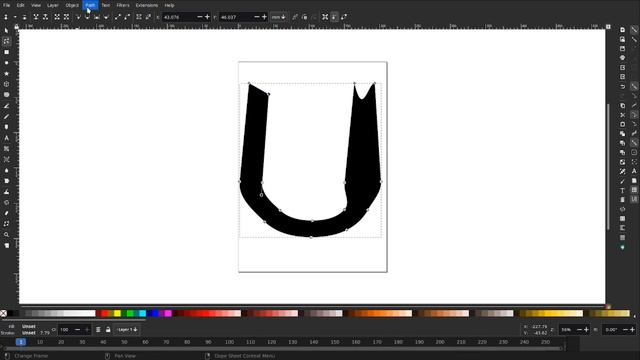Pick the magenta palette swatch

coord(168,313)
